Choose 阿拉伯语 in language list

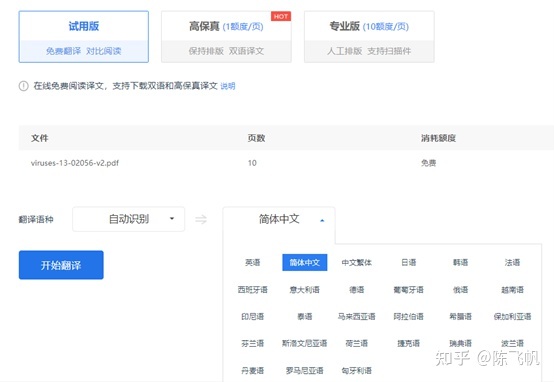[408, 316]
